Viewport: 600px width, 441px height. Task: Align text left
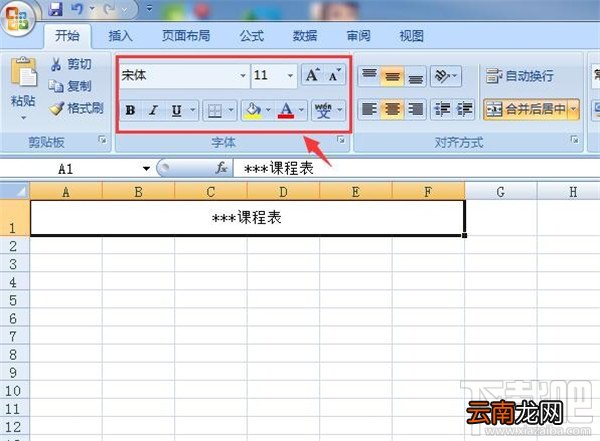point(369,109)
